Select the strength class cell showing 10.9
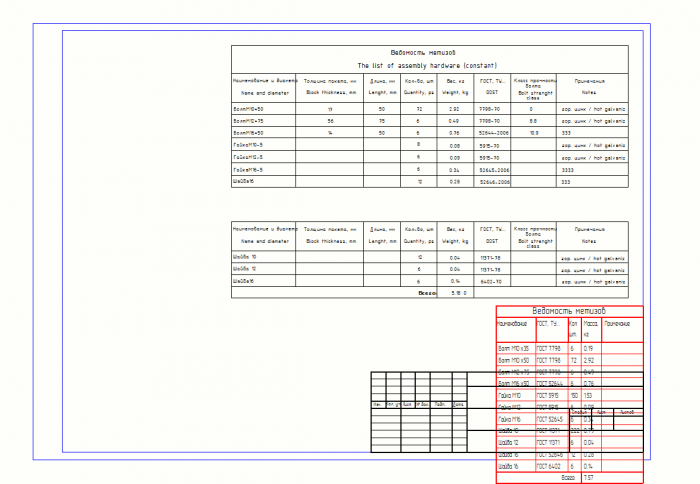The width and height of the screenshot is (700, 484). click(x=533, y=133)
